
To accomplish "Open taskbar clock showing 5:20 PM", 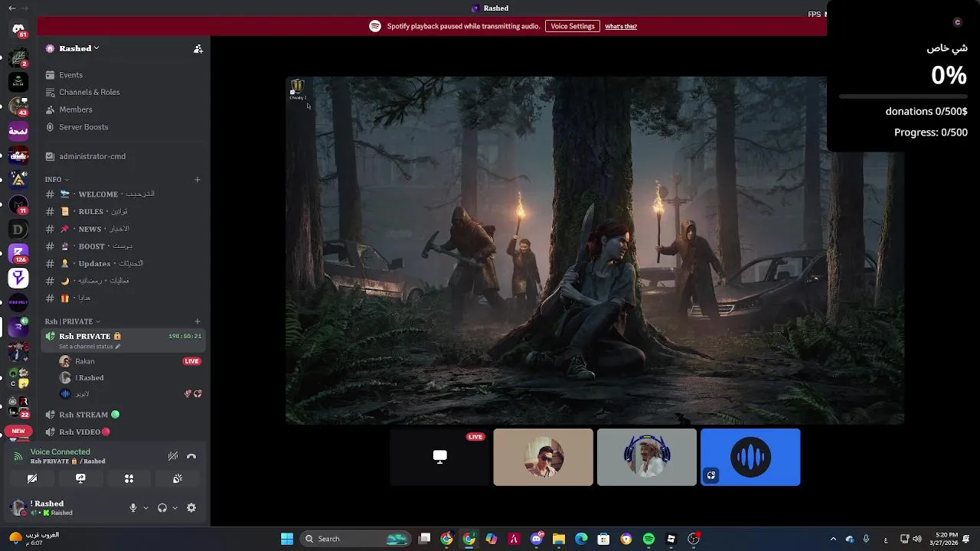I will (943, 539).
